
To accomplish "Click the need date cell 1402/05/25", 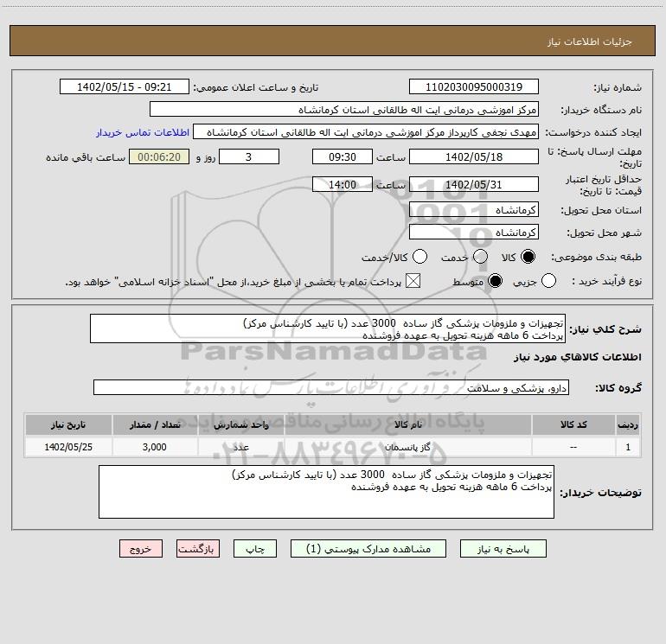I will tap(68, 448).
